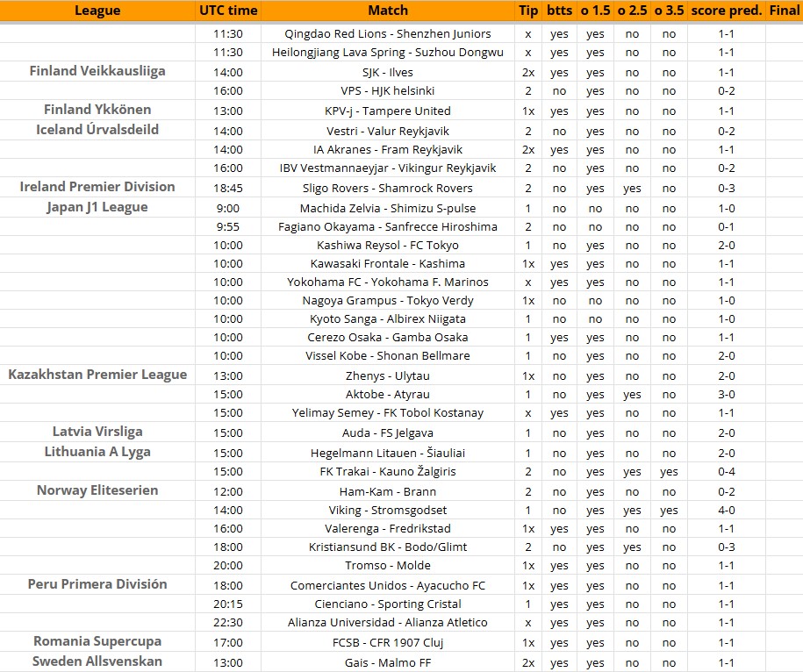The width and height of the screenshot is (803, 672).
Task: Click Tromso - Molde match
Action: point(388,566)
